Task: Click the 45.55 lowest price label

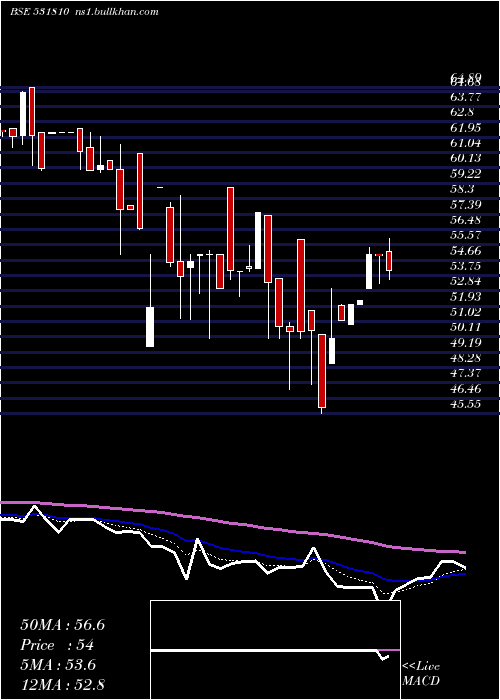Action: 466,404
